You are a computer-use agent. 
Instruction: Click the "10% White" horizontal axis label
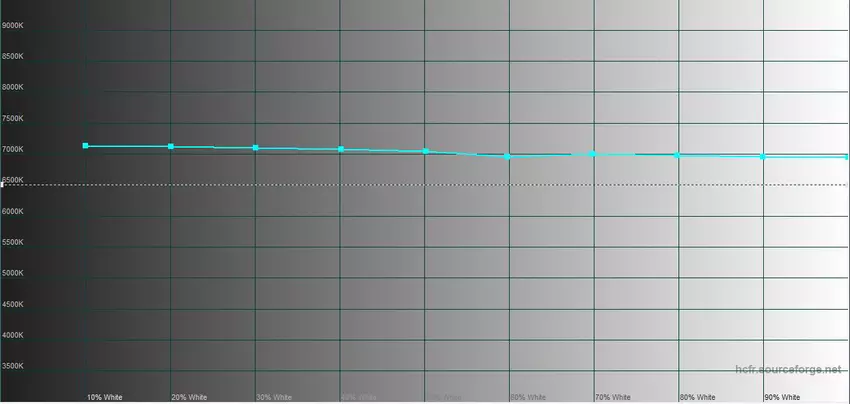[x=105, y=397]
